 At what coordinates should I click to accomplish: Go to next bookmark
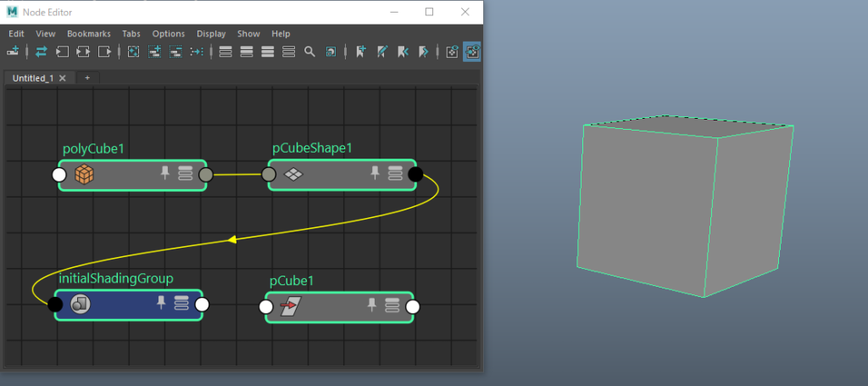pos(424,52)
